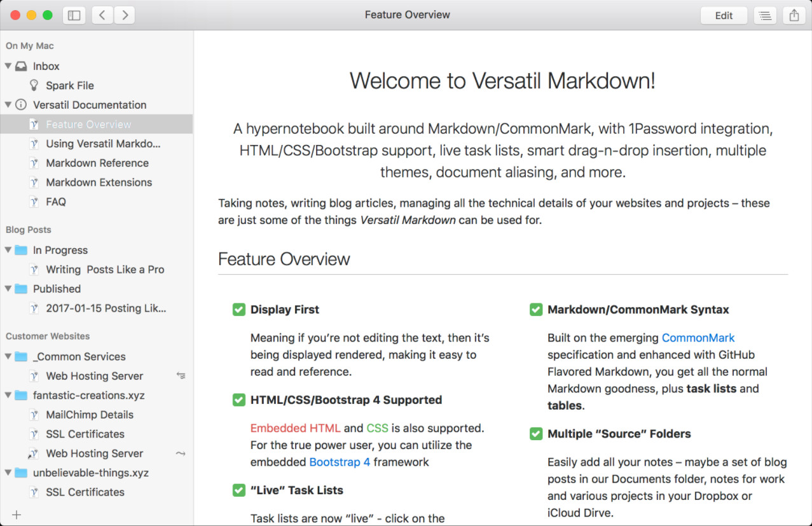This screenshot has width=812, height=526.
Task: Uncheck the Markdown/CommonMark Syntax checkbox
Action: 536,310
